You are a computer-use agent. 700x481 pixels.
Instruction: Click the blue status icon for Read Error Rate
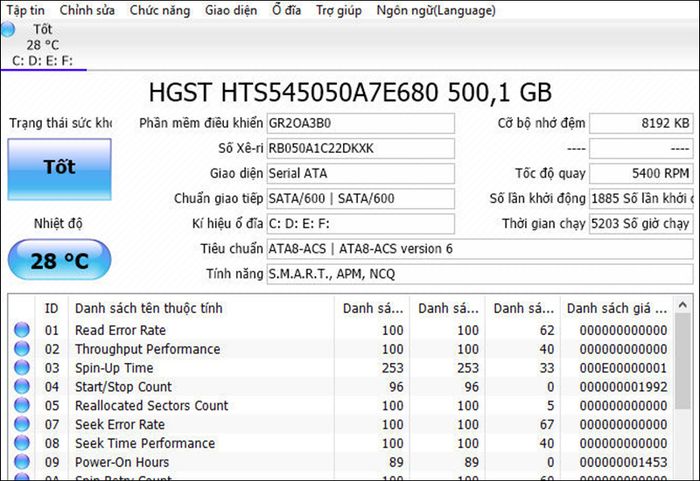22,331
